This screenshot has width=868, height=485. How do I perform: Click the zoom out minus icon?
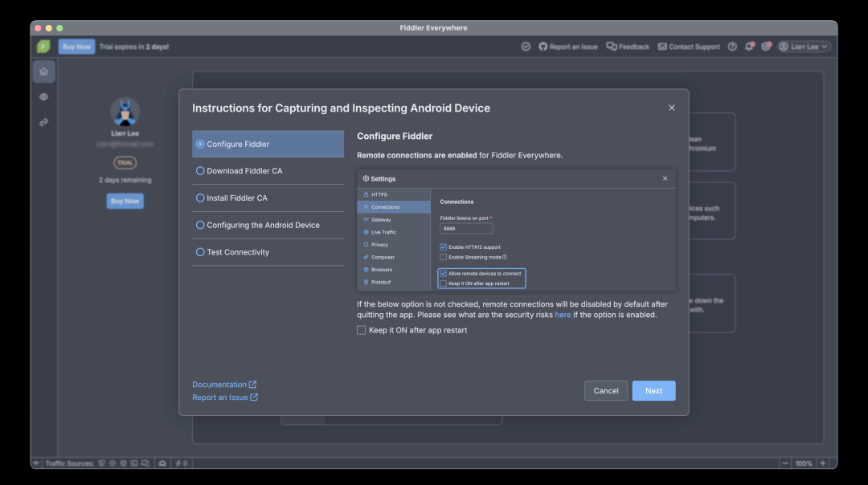point(785,463)
